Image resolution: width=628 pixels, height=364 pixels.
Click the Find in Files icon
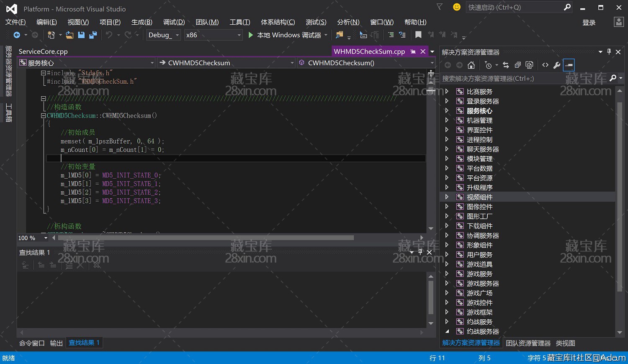point(340,35)
